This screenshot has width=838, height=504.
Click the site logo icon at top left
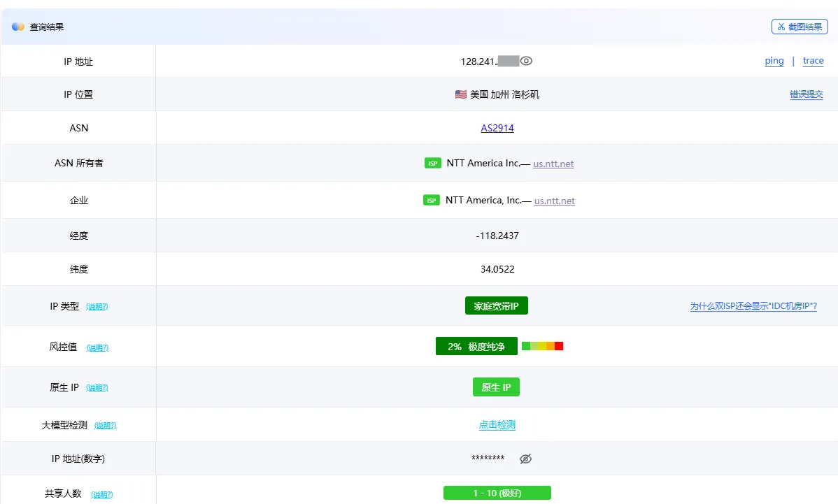pyautogui.click(x=19, y=26)
